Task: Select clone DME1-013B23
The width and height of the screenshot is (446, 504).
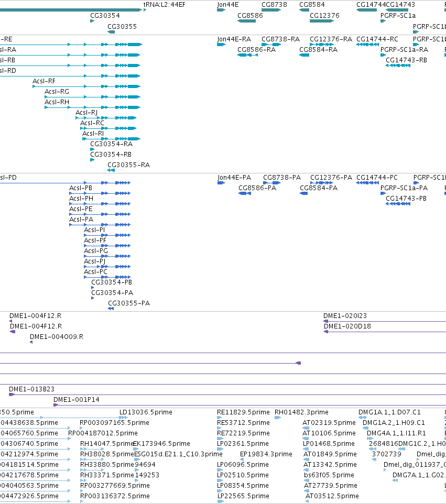Action: click(x=31, y=389)
